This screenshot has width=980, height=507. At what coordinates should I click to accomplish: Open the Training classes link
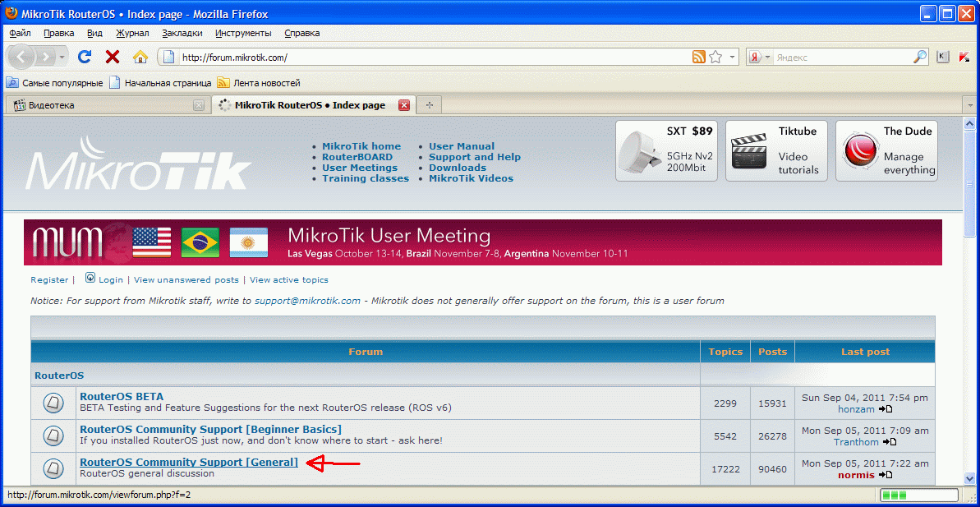(366, 178)
